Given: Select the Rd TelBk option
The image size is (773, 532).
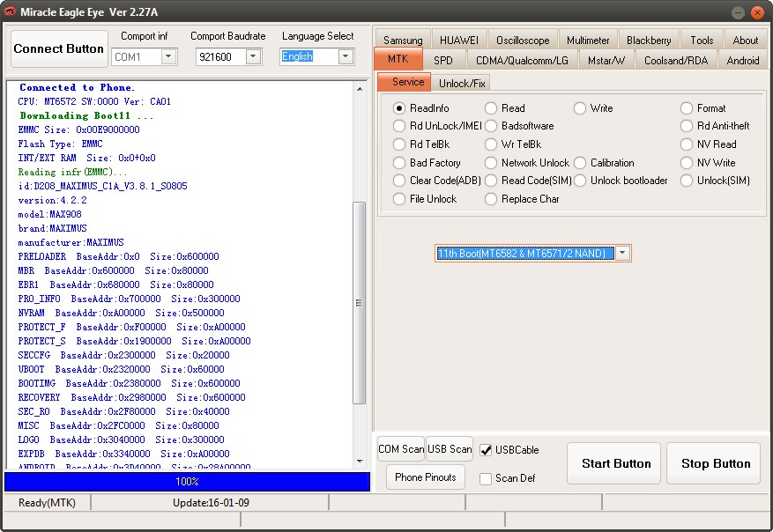Looking at the screenshot, I should point(399,144).
